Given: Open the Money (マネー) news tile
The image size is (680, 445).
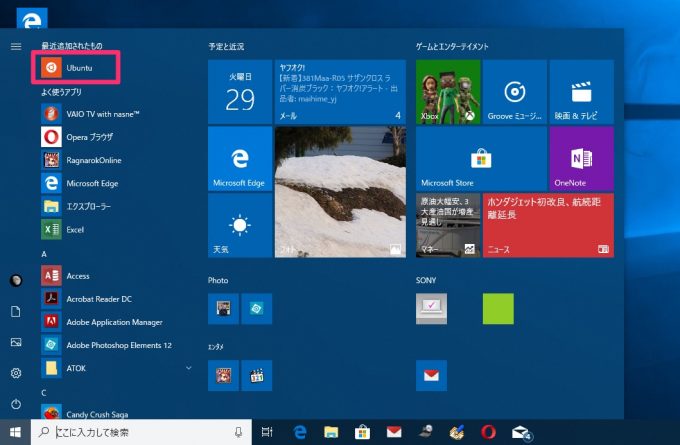Looking at the screenshot, I should coord(448,226).
